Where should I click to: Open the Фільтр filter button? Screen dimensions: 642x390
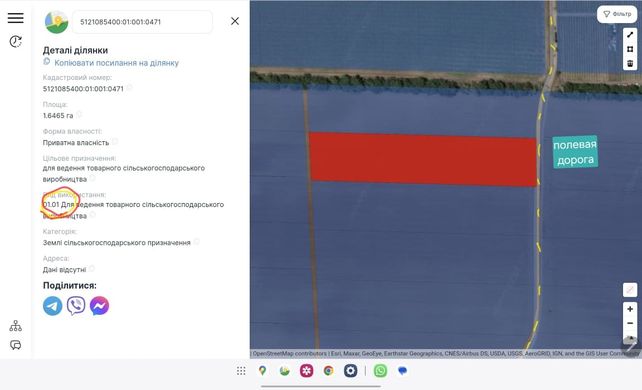click(x=617, y=14)
